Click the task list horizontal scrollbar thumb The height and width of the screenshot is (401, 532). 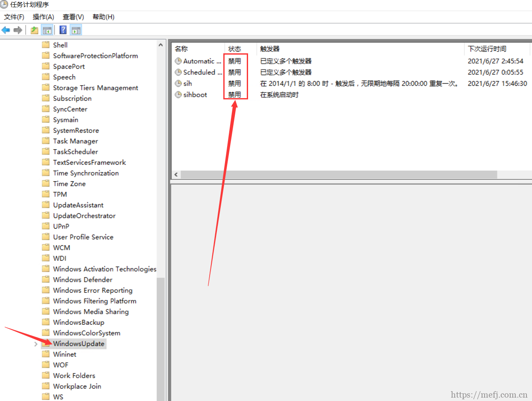click(x=339, y=175)
